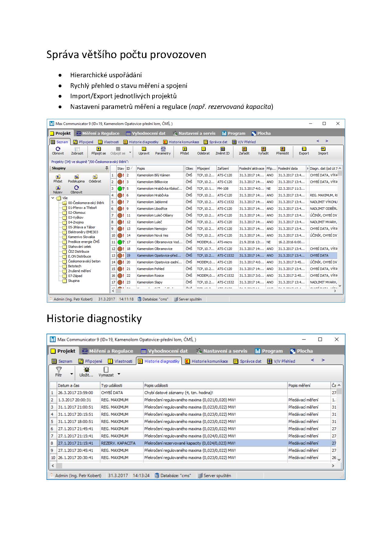This screenshot has height=555, width=392.
Task: Select the Zrušené měření folder
Action: click(76, 271)
